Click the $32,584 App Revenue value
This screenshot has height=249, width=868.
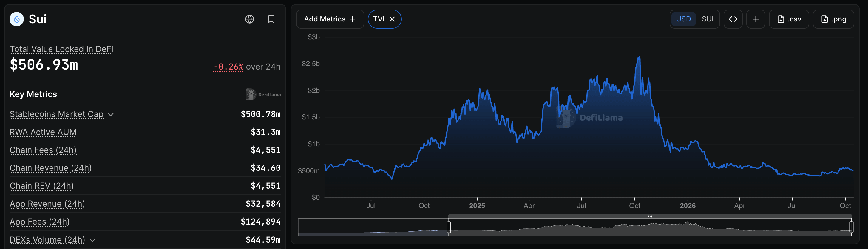(263, 204)
